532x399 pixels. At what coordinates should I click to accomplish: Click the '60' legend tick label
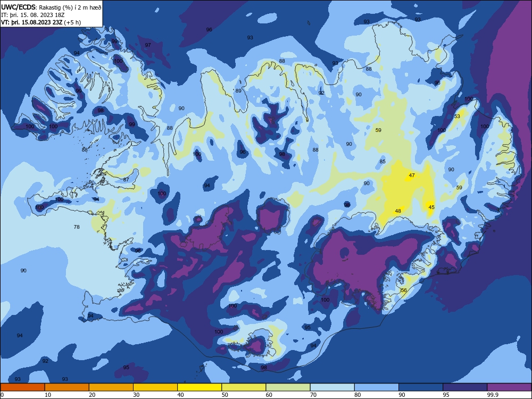[x=269, y=395]
